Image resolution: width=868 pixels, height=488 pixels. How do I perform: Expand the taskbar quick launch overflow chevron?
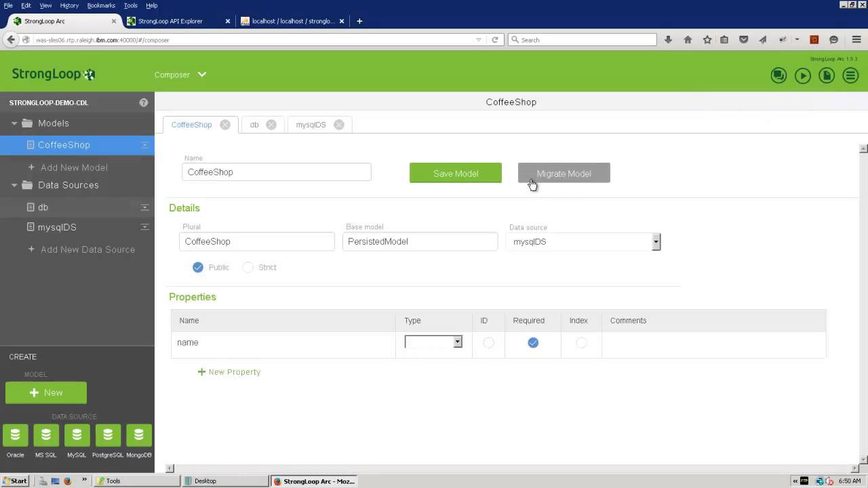pyautogui.click(x=85, y=481)
